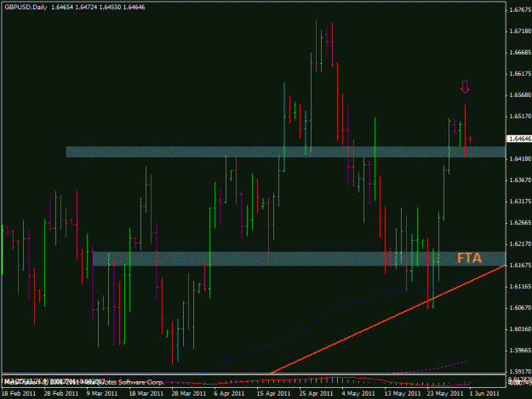Click the GBPUSD,Daily chart title

[26, 7]
